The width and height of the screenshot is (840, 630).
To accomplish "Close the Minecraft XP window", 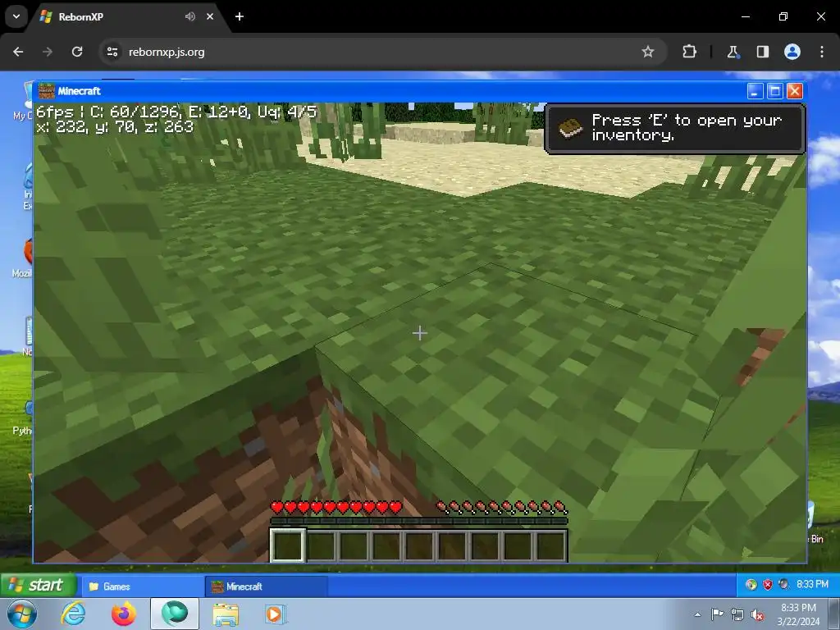I will click(x=794, y=91).
